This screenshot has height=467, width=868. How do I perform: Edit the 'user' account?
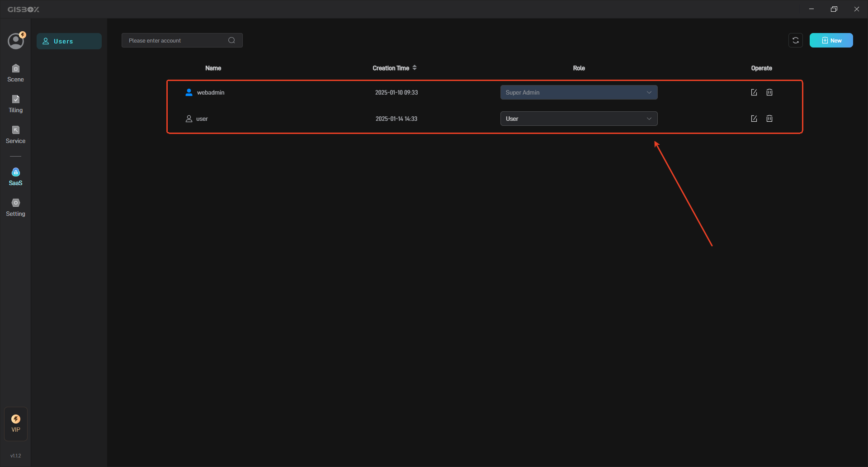754,119
